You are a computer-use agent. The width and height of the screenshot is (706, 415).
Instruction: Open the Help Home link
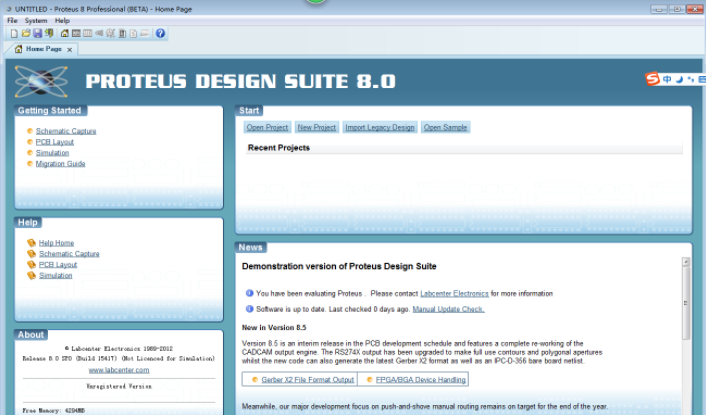tap(56, 243)
